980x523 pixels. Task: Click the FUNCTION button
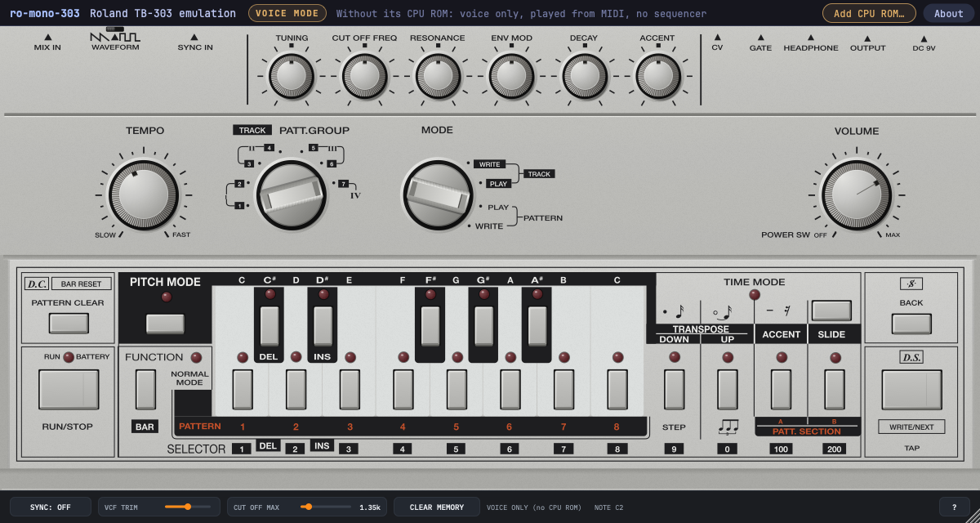click(145, 390)
